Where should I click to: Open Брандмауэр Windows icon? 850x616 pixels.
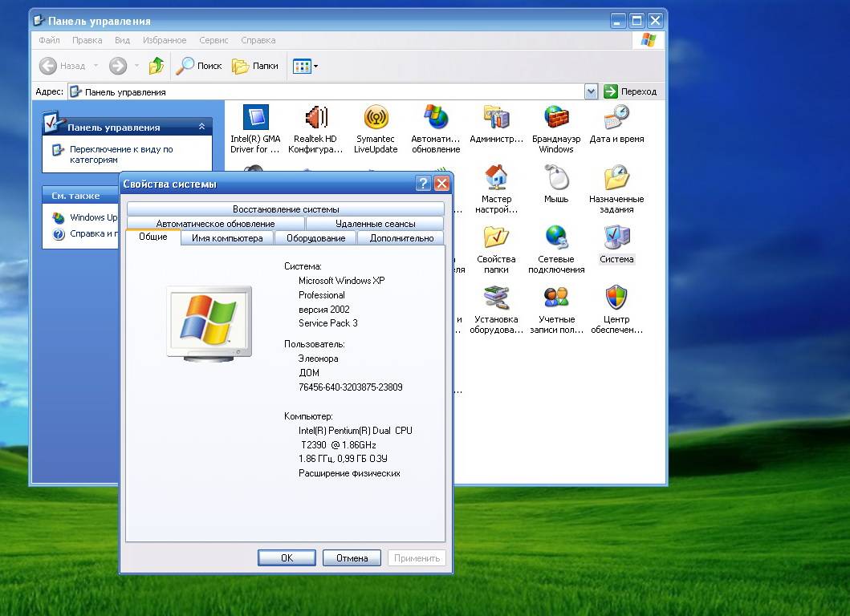point(556,129)
